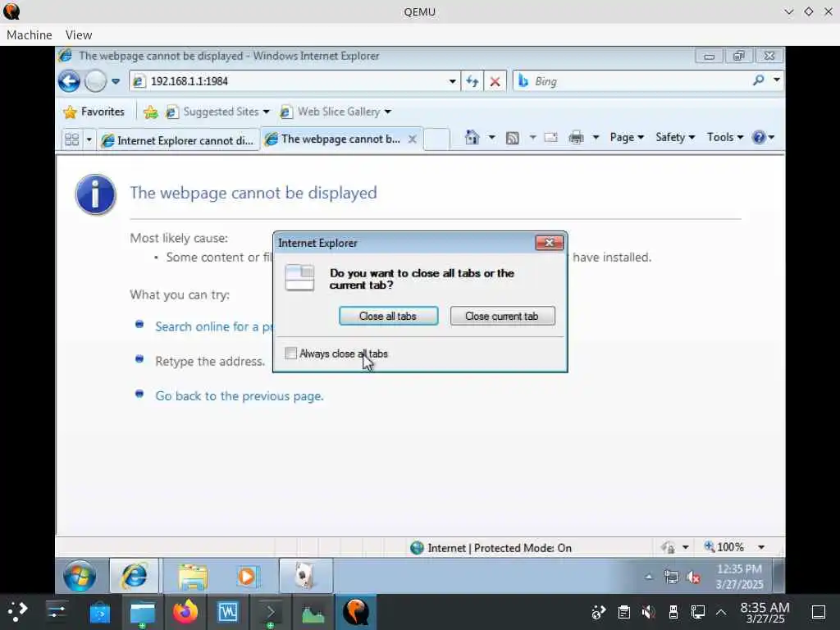Open Windows Explorer folder taskbar icon

tap(193, 577)
